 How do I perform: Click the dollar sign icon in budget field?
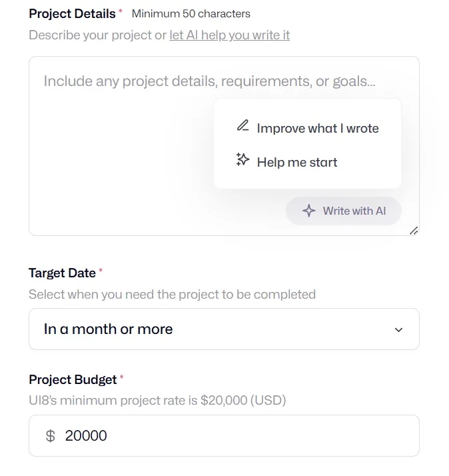50,436
